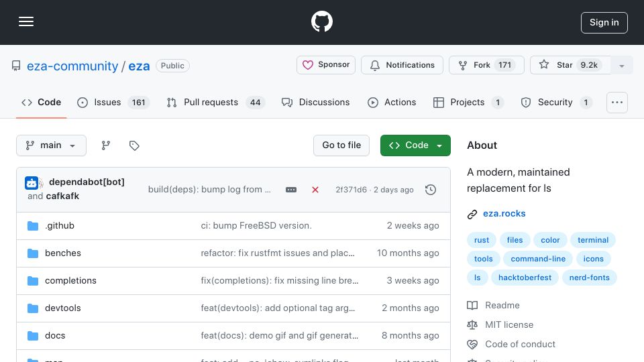644x362 pixels.
Task: Open the latest commit message link
Action: (209, 190)
